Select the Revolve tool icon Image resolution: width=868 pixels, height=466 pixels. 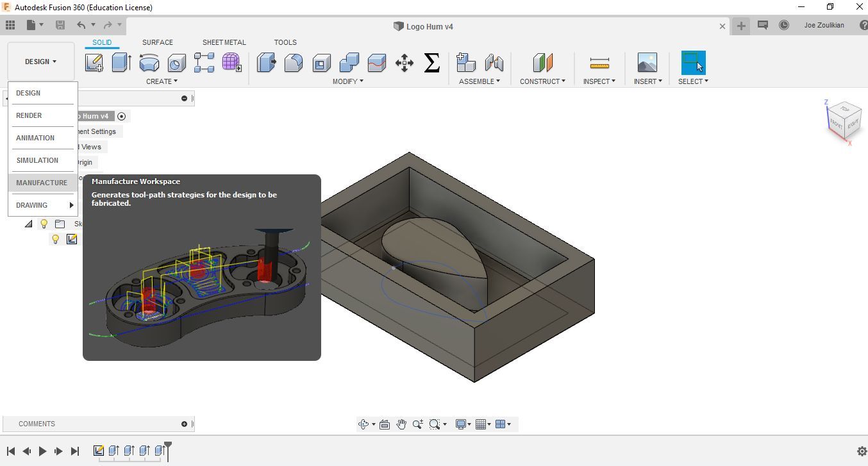pyautogui.click(x=149, y=63)
